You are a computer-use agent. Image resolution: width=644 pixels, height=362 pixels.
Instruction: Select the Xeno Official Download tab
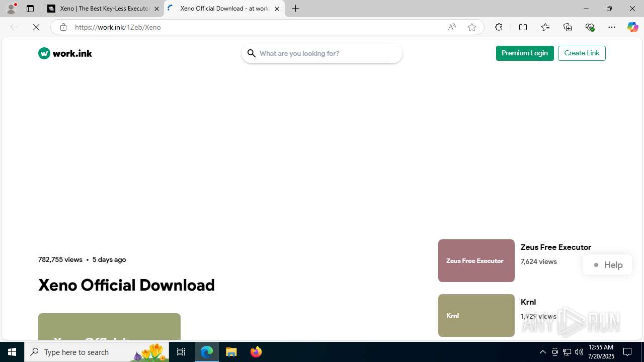click(x=224, y=9)
